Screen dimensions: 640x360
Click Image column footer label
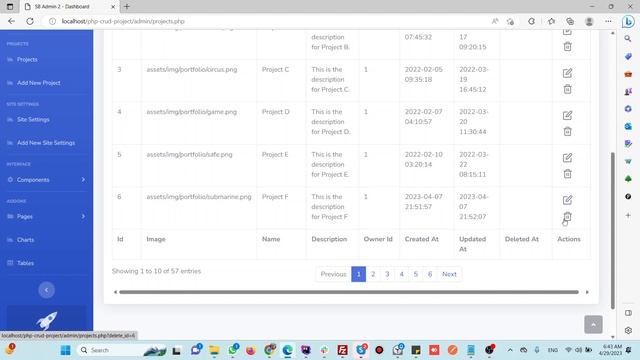pos(156,239)
